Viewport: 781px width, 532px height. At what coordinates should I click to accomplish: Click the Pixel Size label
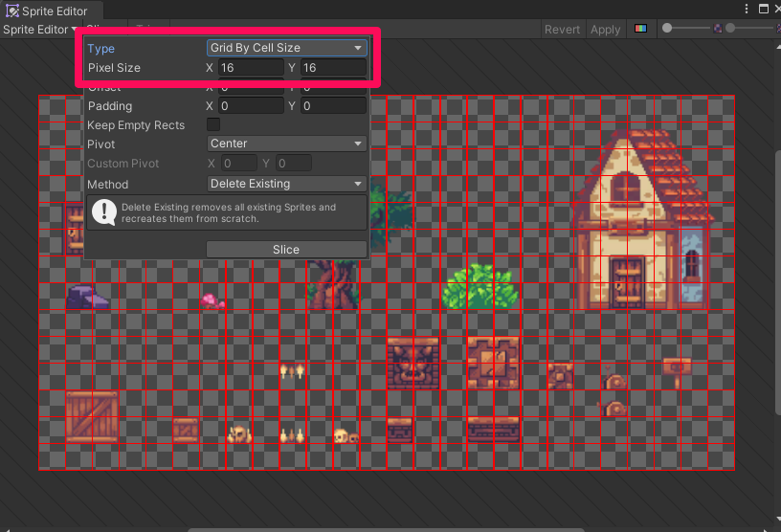point(114,68)
